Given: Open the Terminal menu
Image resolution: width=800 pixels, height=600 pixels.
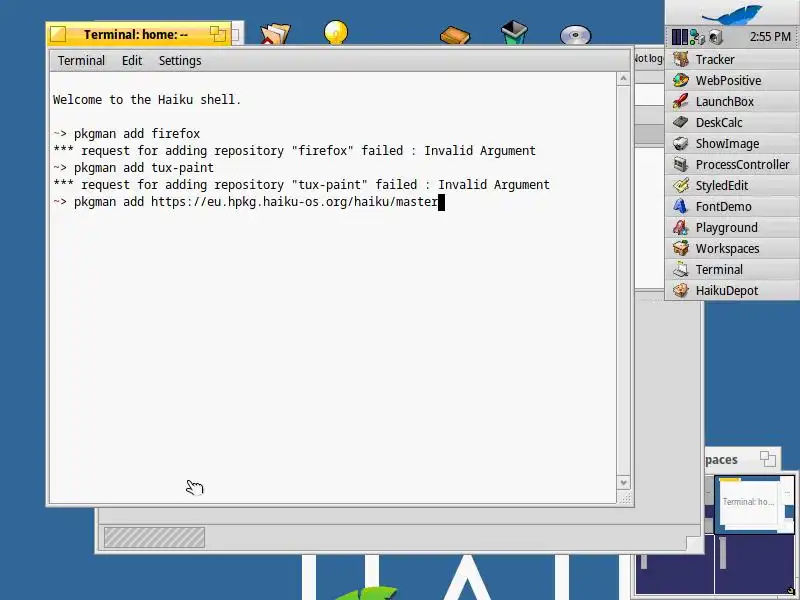Looking at the screenshot, I should pyautogui.click(x=81, y=61).
